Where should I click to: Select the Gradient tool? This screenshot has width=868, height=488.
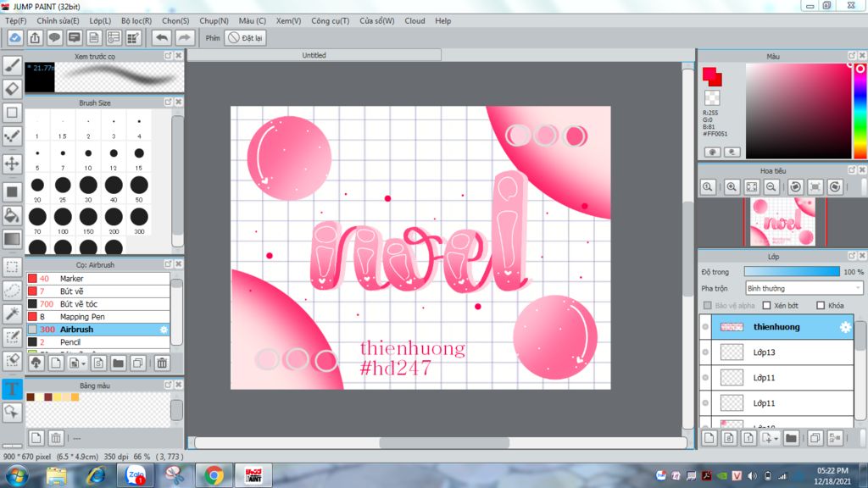point(12,239)
